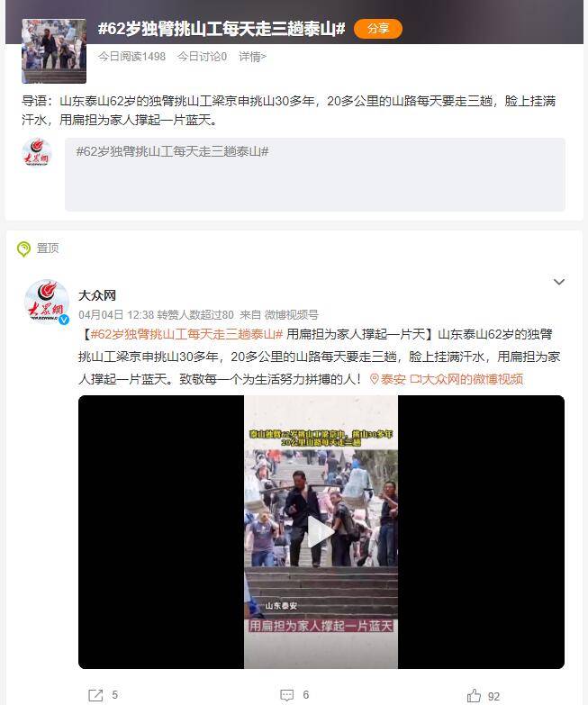588x705 pixels.
Task: Open the comments icon with count 6
Action: tap(294, 695)
